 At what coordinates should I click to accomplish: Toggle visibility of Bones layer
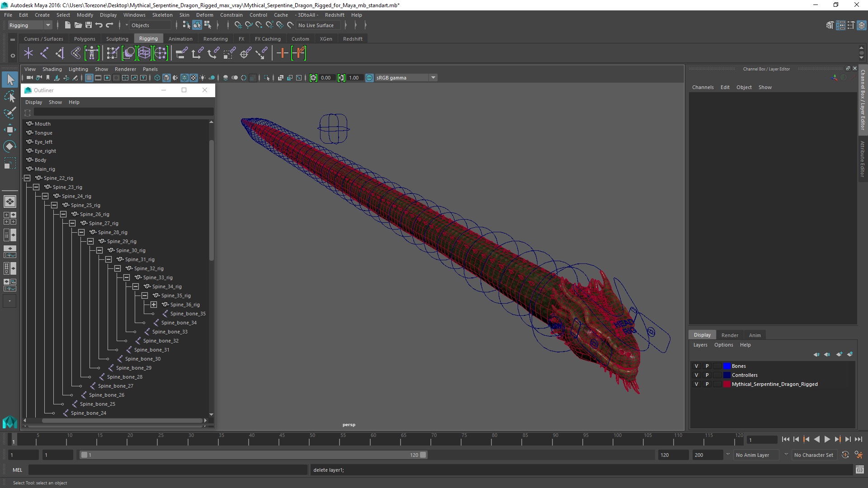(696, 366)
